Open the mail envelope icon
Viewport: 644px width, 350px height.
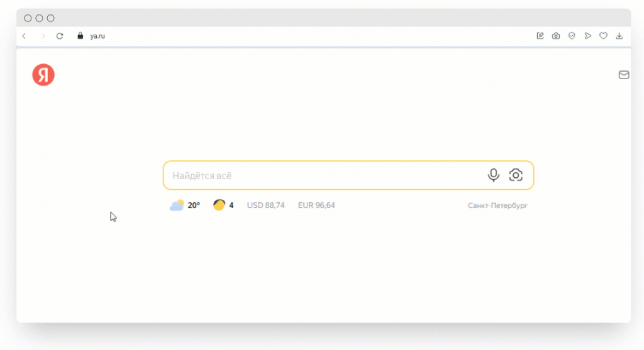coord(624,75)
